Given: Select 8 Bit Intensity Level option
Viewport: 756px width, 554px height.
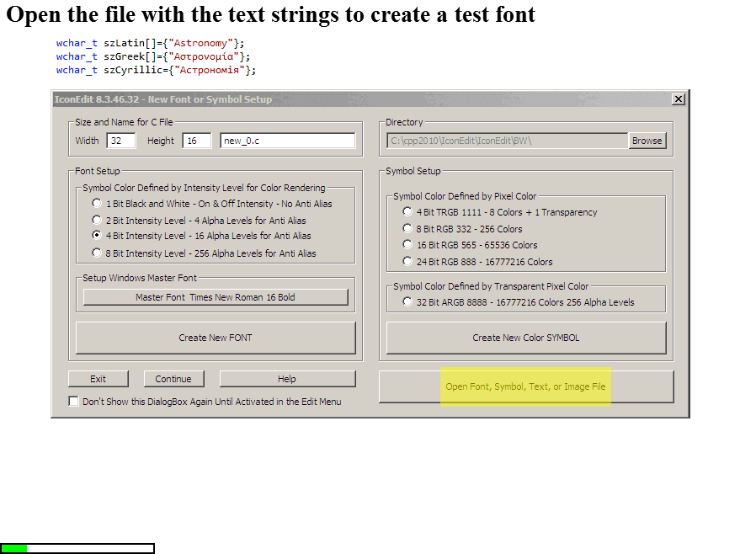Looking at the screenshot, I should point(97,253).
